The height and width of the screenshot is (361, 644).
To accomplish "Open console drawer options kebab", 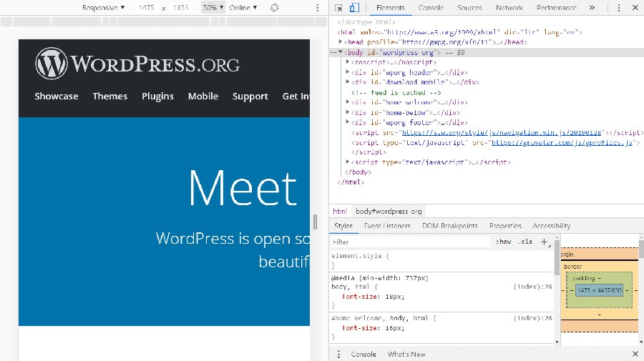I will (x=338, y=354).
